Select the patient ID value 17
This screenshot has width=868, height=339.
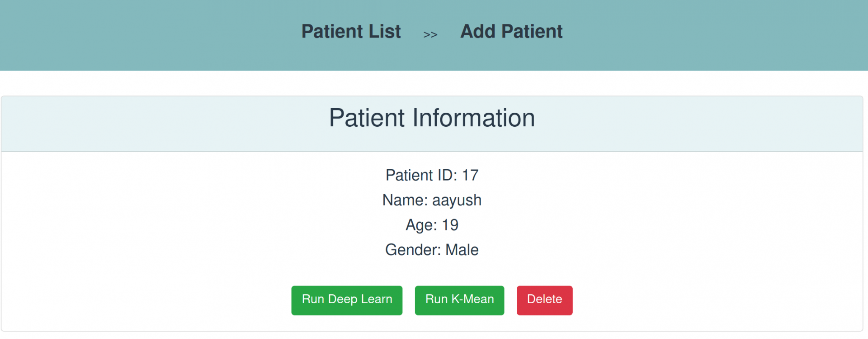coord(470,175)
